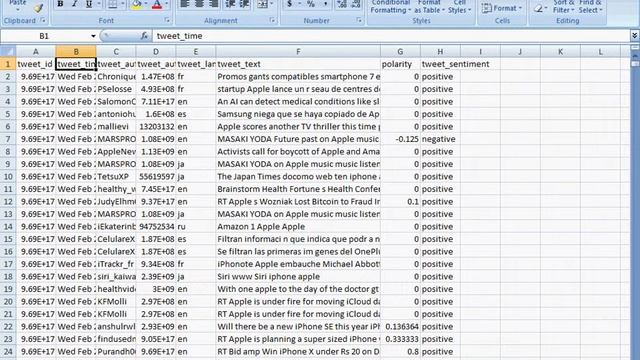The height and width of the screenshot is (360, 640).
Task: Click the vertical scrollbar split handle
Action: pyautogui.click(x=635, y=48)
